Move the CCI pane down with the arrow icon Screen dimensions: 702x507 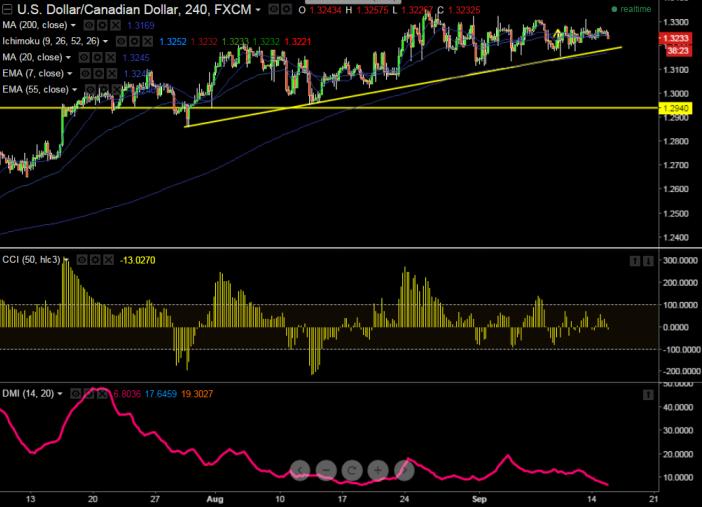(648, 261)
